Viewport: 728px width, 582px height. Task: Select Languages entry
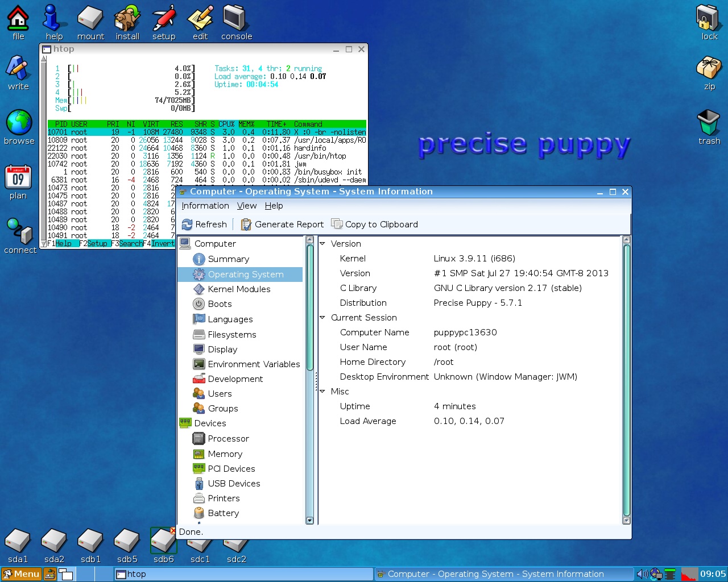coord(230,319)
